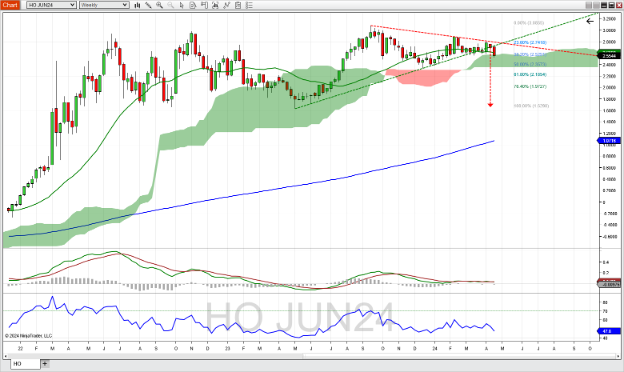Click the blue RSI value marker 47.6
The height and width of the screenshot is (372, 624).
[x=609, y=331]
